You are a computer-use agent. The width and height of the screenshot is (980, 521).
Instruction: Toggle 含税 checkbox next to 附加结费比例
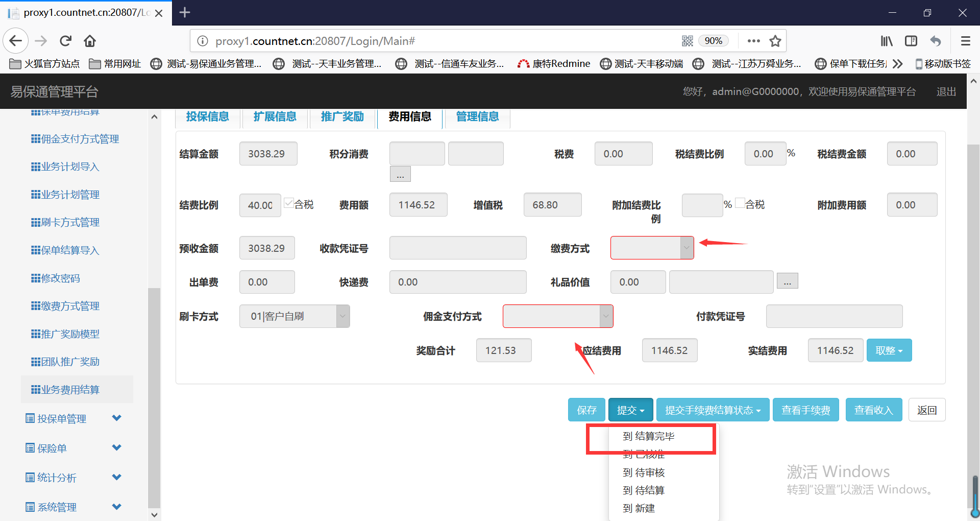(740, 203)
